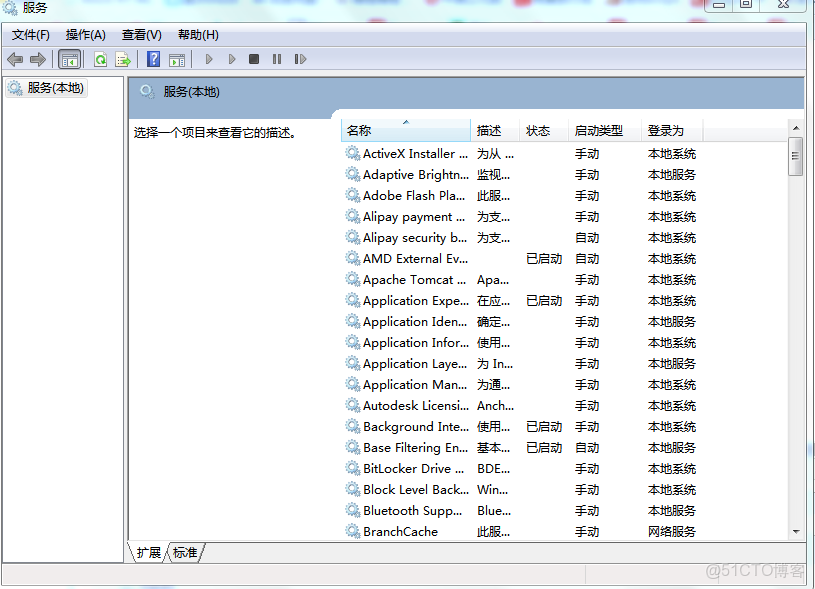The height and width of the screenshot is (589, 815).
Task: Stop the selected service
Action: [253, 59]
